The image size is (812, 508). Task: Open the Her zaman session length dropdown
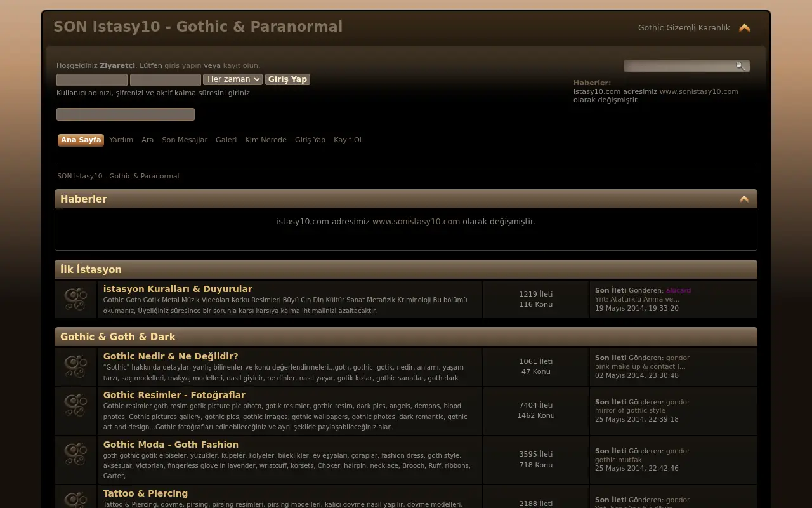[x=233, y=79]
